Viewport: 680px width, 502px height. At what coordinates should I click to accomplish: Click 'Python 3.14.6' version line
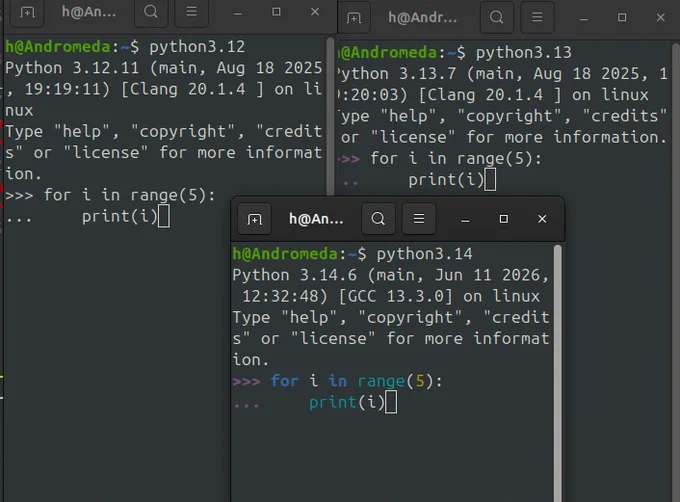click(390, 275)
